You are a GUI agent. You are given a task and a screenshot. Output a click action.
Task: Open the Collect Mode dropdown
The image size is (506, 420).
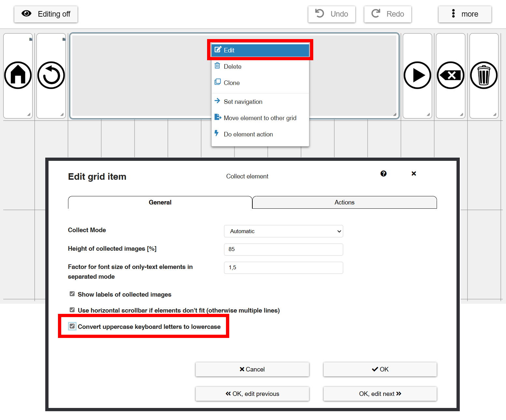pos(284,231)
